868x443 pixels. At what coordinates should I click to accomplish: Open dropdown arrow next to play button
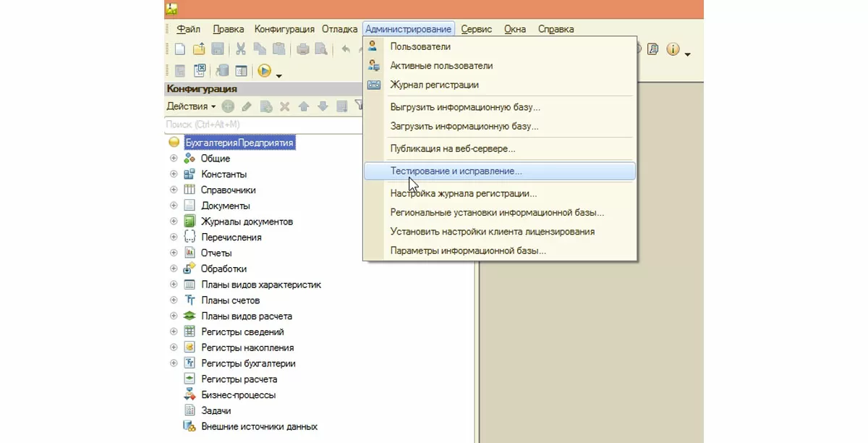(278, 75)
